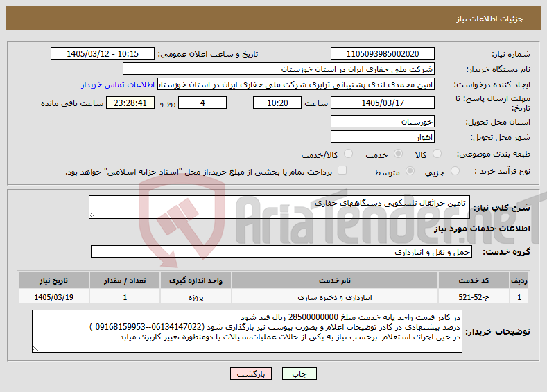Image resolution: width=547 pixels, height=392 pixels.
Task: Click the announcement date field 1405/03/12 - 10:15
Action: tap(102, 53)
